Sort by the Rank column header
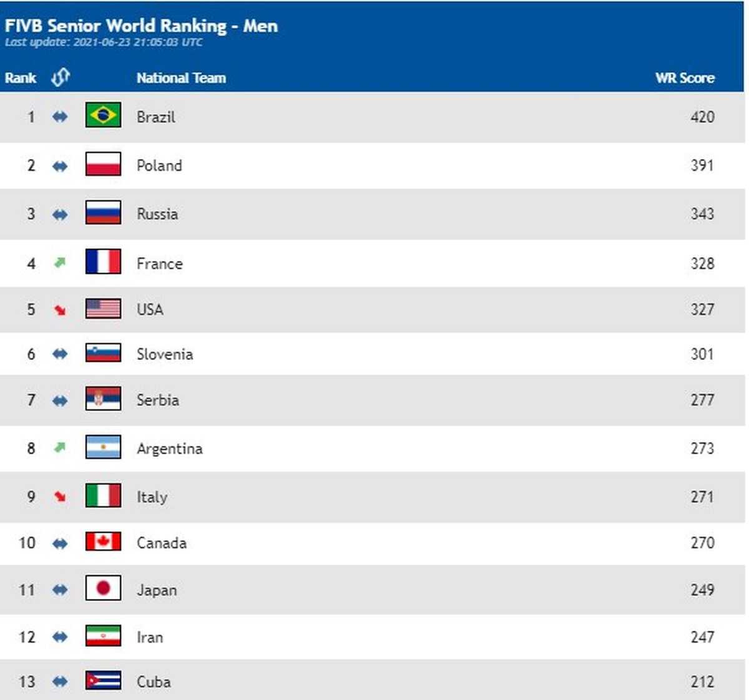Image resolution: width=749 pixels, height=700 pixels. (21, 78)
